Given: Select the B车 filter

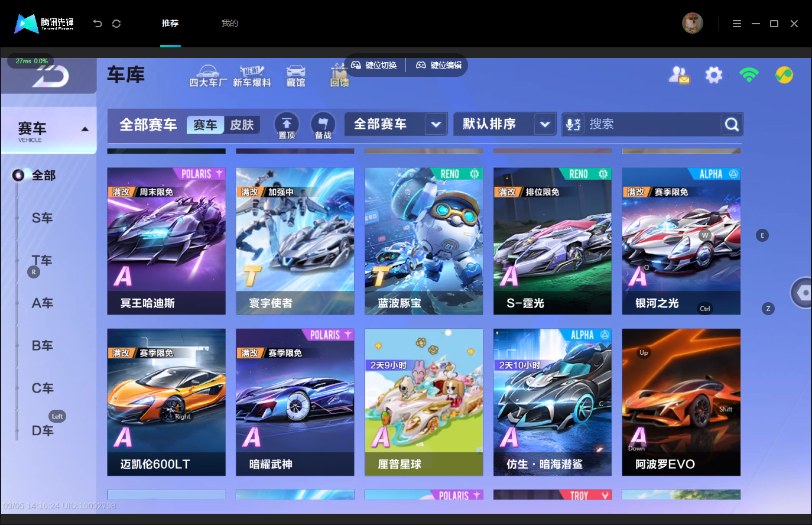Looking at the screenshot, I should click(42, 346).
